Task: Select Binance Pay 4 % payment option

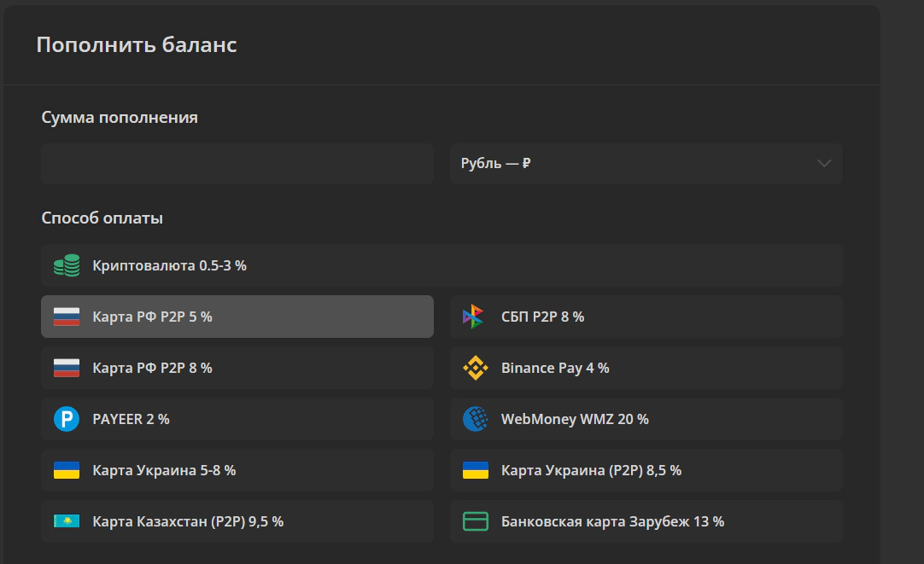Action: tap(646, 368)
